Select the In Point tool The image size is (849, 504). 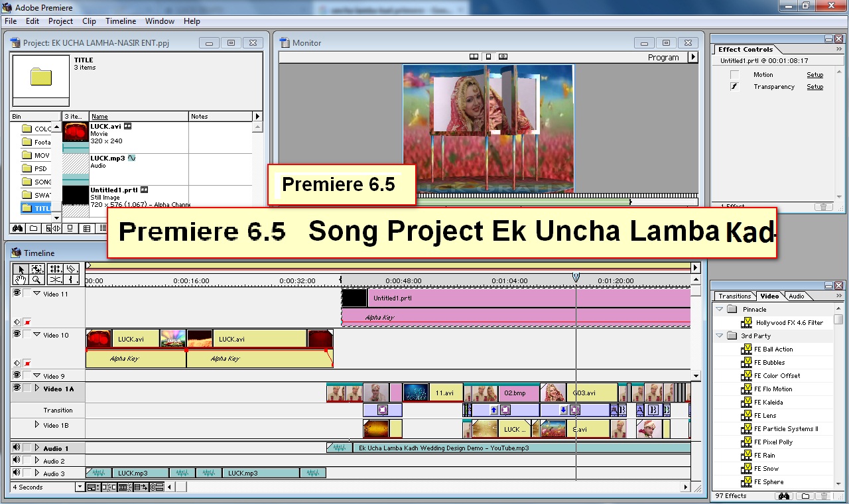click(x=72, y=280)
